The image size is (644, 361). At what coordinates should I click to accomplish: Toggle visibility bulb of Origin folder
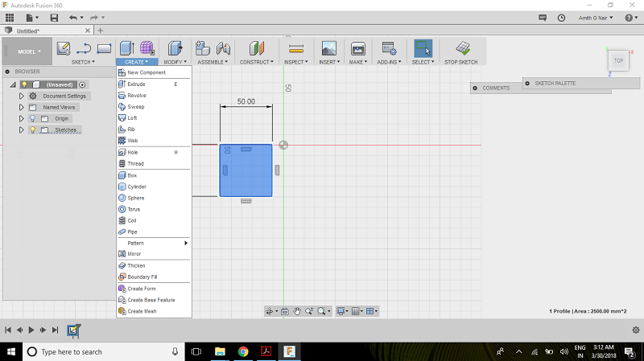(x=33, y=118)
